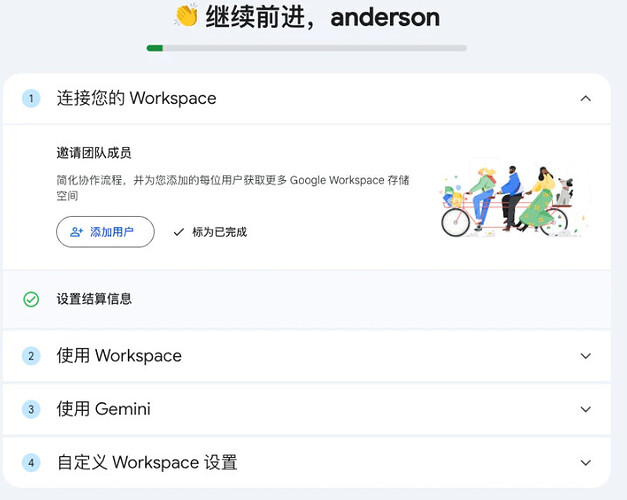Select the 连接您的 Workspace heading
Viewport: 627px width, 500px height.
136,98
